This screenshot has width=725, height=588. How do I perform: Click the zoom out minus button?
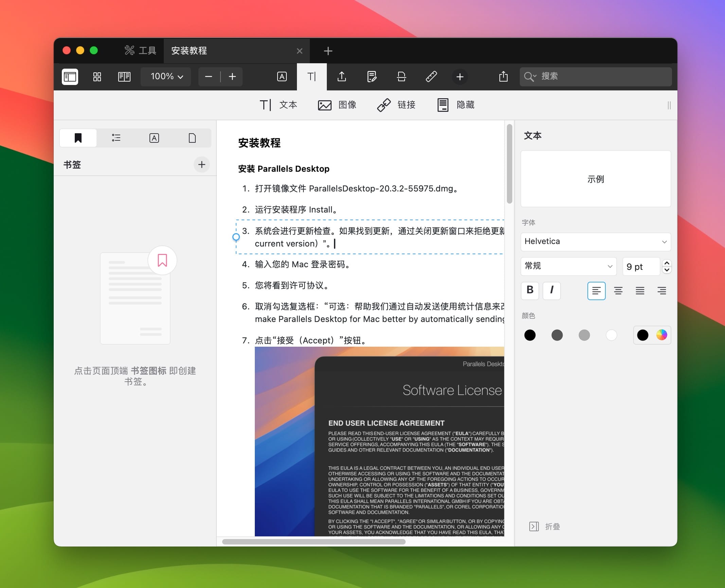[x=209, y=76]
